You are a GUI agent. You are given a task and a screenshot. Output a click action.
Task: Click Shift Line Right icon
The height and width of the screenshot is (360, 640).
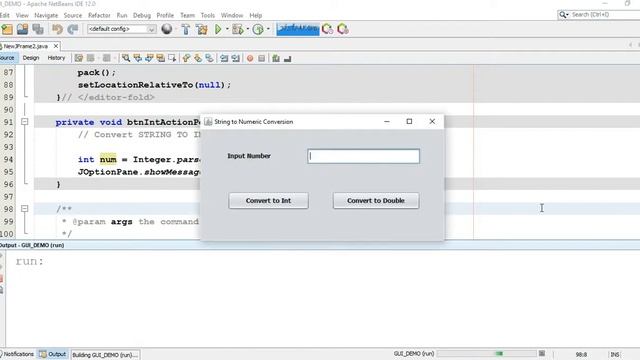click(236, 58)
